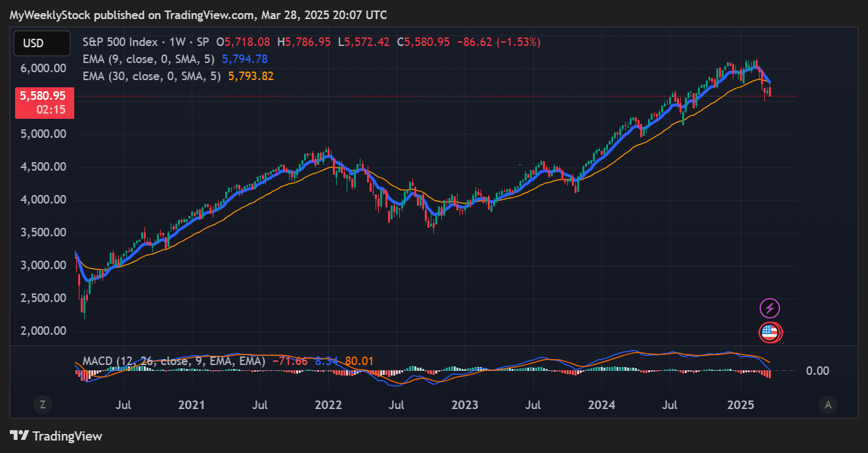868x453 pixels.
Task: Click the MACD histogram value −71.66
Action: point(290,361)
